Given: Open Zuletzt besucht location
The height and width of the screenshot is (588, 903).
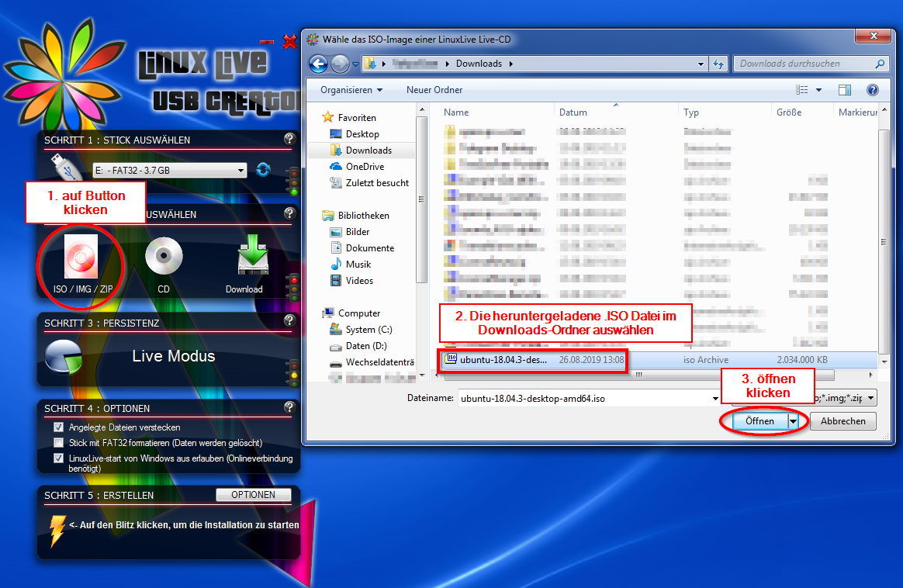Looking at the screenshot, I should point(377,182).
